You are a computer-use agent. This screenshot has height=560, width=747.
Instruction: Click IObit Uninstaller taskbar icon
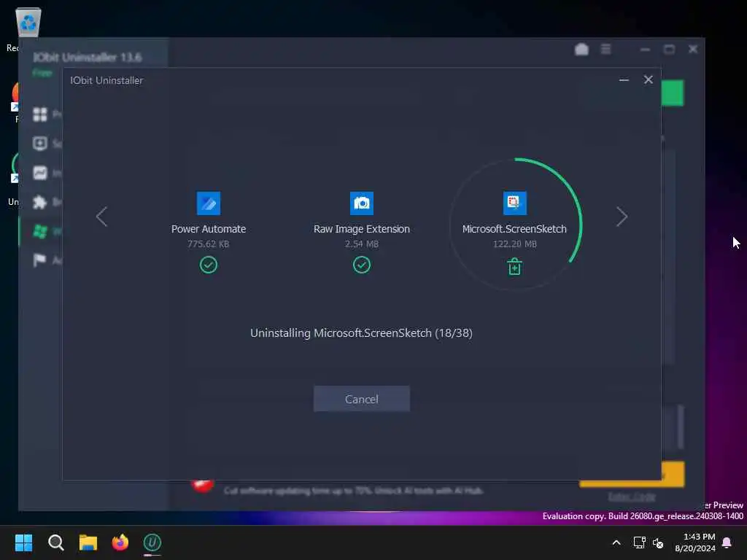click(x=152, y=542)
